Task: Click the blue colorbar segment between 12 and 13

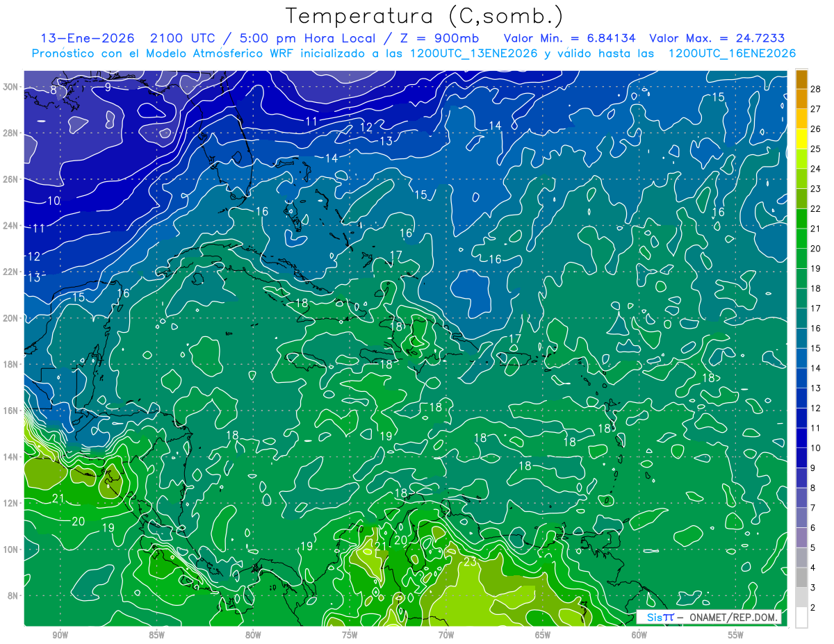Action: click(x=801, y=398)
